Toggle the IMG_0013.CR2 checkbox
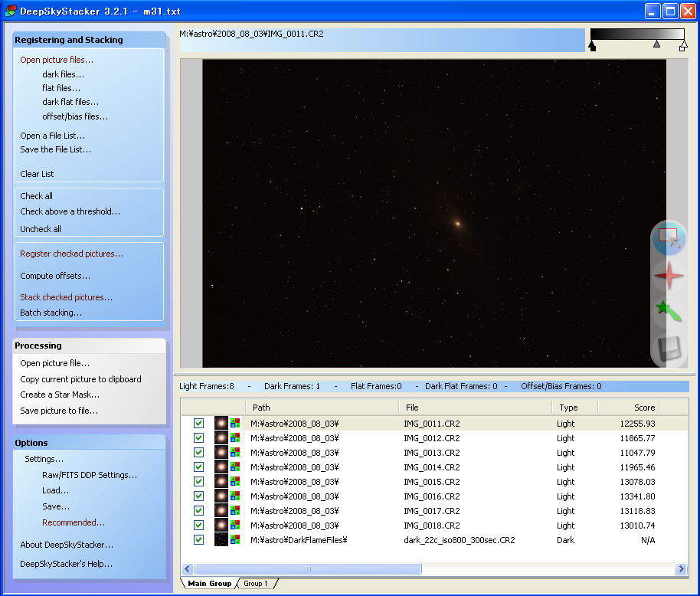This screenshot has height=596, width=700. (198, 452)
